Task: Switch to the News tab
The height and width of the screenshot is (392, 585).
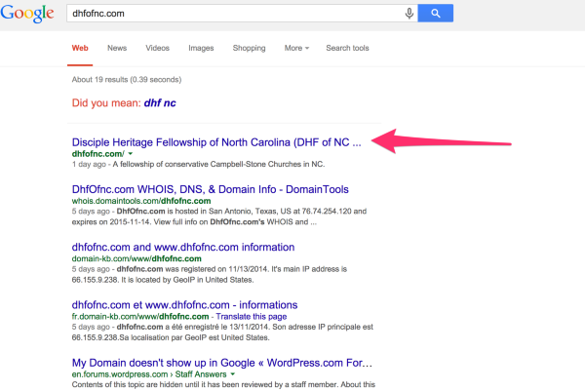Action: pyautogui.click(x=117, y=48)
